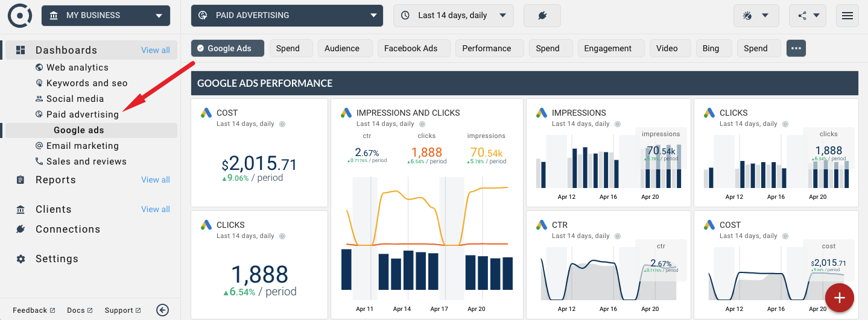Click the $2,015.71 cost value in left widget
Viewport: 868px width, 320px height.
[x=259, y=163]
